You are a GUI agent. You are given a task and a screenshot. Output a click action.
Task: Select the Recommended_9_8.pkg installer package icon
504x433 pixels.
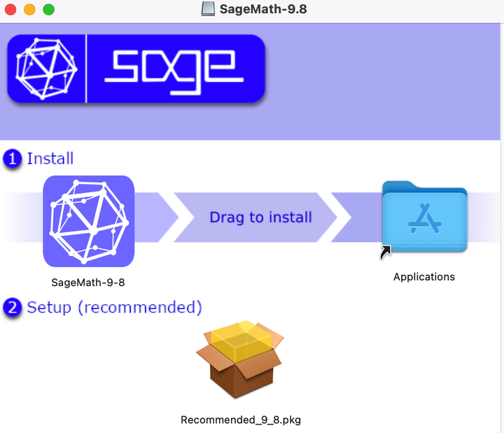(x=240, y=359)
